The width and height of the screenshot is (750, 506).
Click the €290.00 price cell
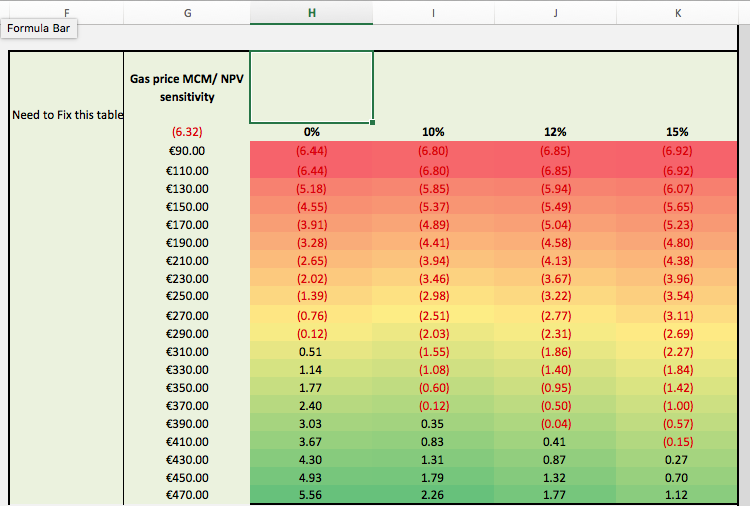(x=187, y=333)
